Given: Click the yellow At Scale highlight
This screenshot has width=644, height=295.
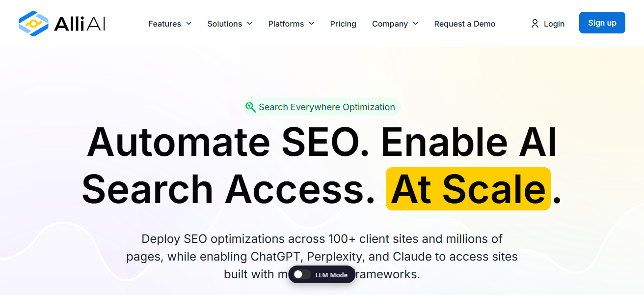Looking at the screenshot, I should (468, 189).
